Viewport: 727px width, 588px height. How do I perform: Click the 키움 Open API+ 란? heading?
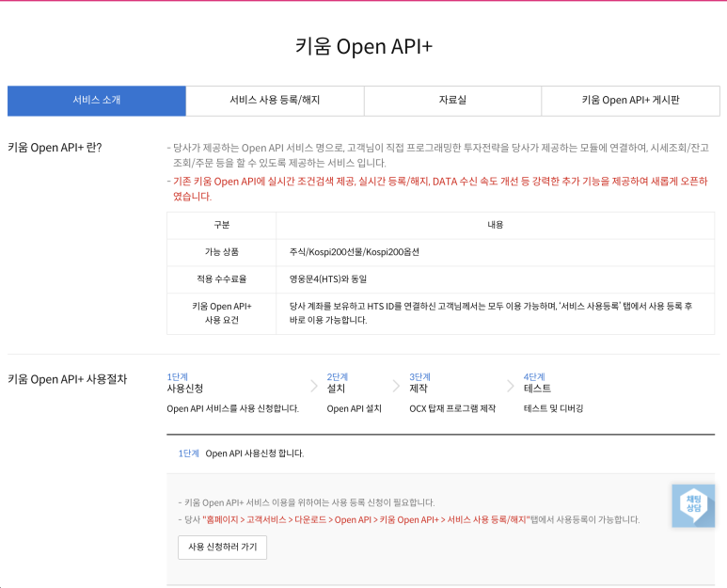(55, 148)
